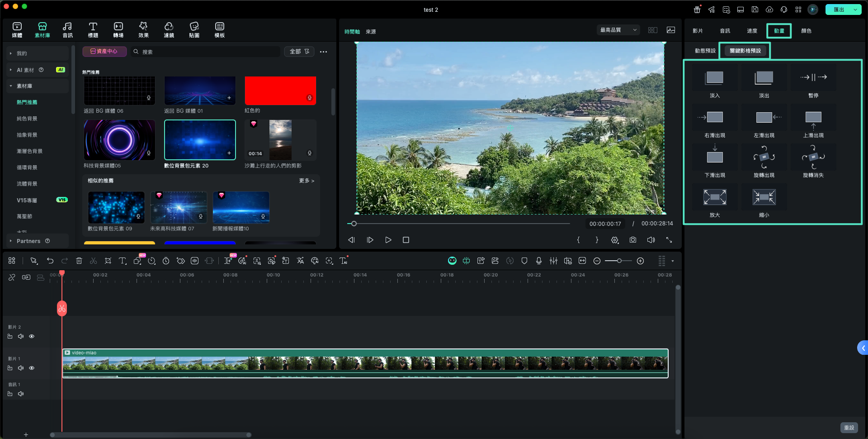Open the 標題 (Titles) panel
This screenshot has height=439, width=868.
point(93,30)
